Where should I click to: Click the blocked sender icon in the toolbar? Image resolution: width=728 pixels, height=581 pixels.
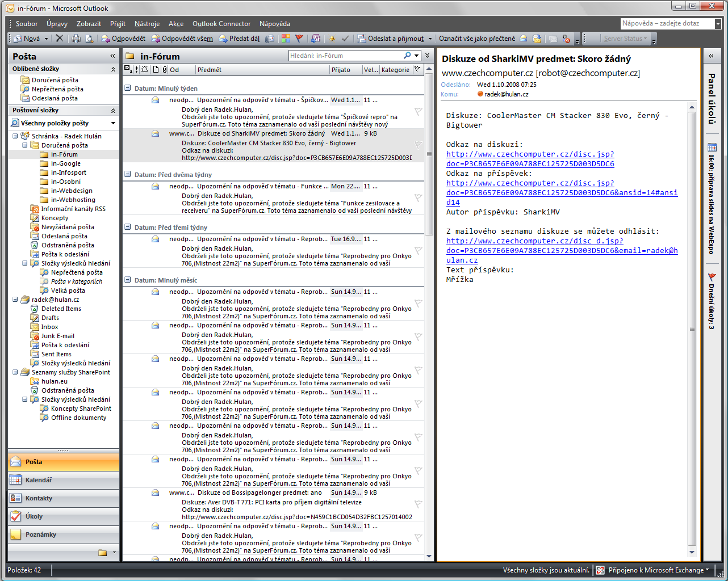566,39
